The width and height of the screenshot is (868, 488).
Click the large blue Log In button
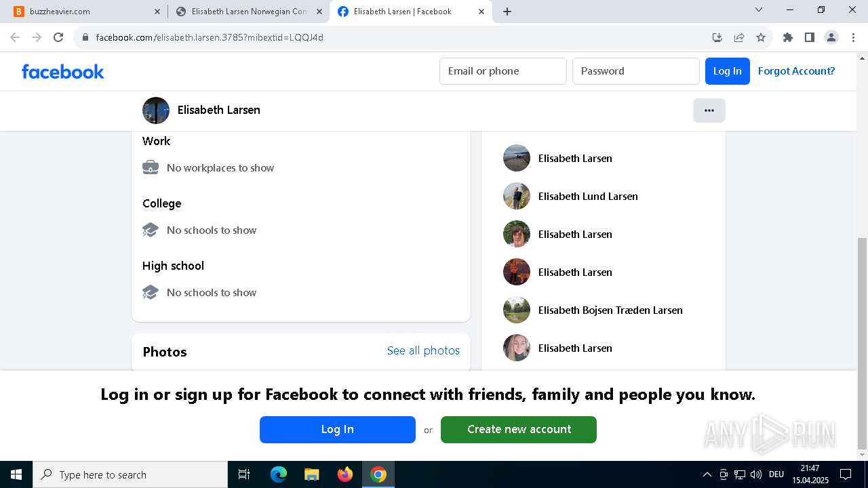338,430
